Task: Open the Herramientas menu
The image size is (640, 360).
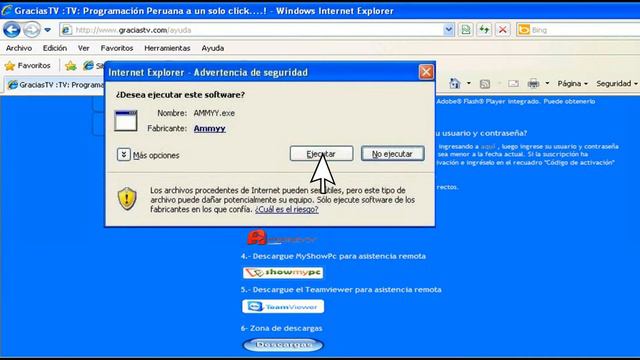Action: click(167, 48)
